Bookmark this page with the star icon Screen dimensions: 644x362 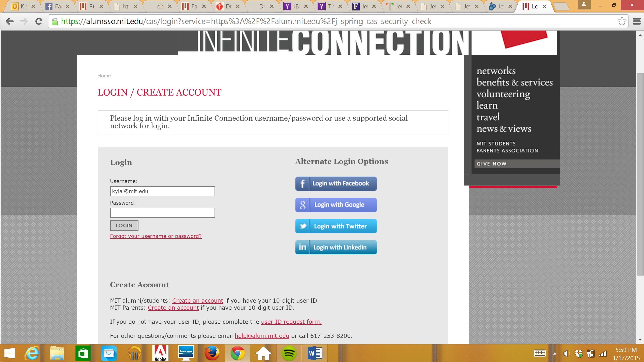[x=622, y=22]
